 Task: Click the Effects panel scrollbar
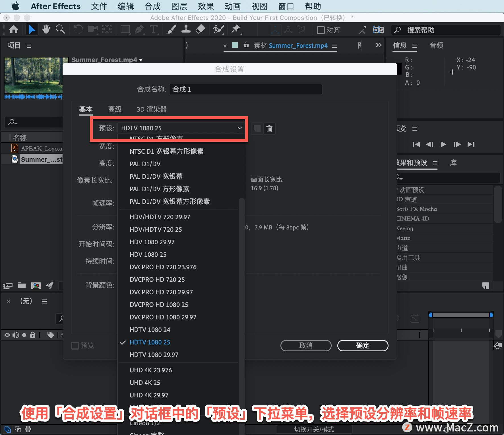(497, 204)
